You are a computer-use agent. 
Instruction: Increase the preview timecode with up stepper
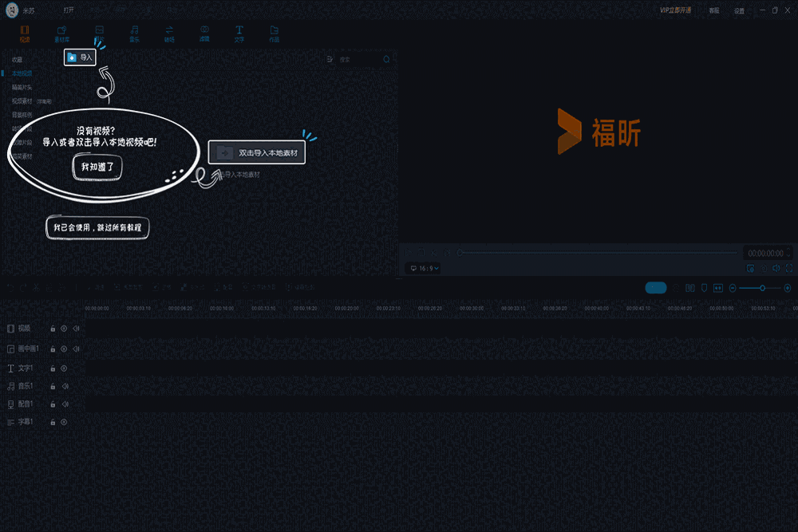(x=789, y=250)
